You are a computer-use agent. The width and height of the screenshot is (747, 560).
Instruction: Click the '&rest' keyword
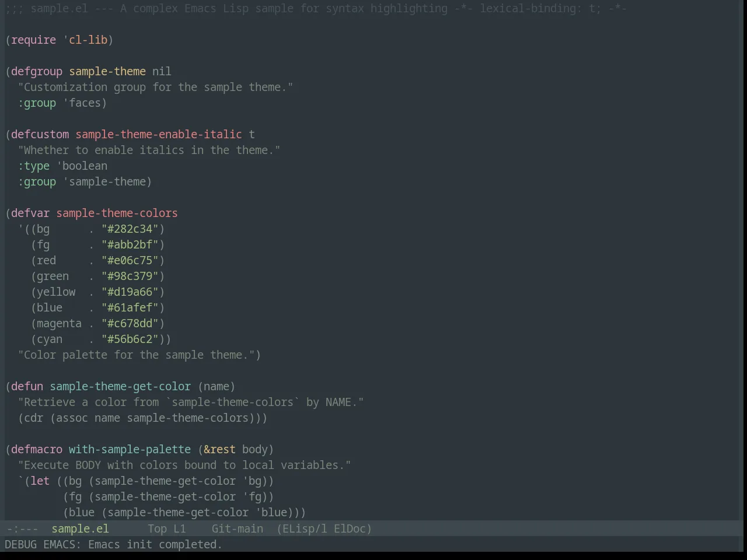219,449
